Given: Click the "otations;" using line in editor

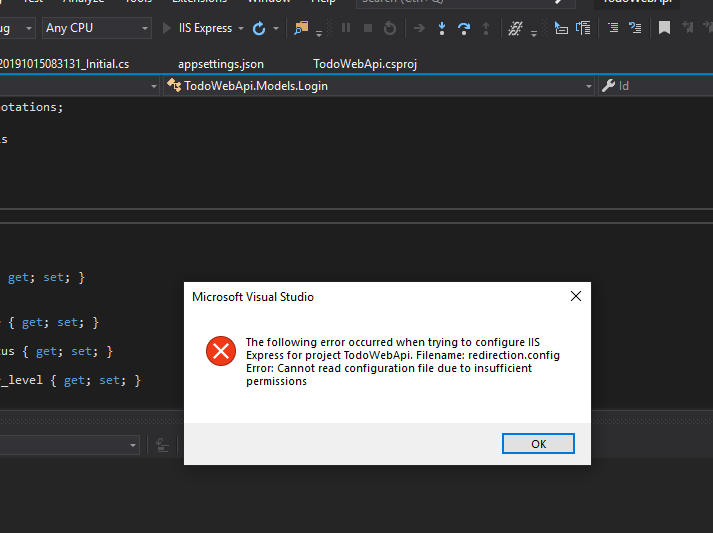Looking at the screenshot, I should (31, 107).
